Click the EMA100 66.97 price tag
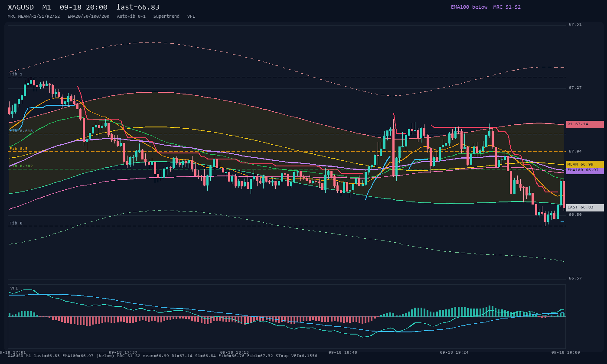Image resolution: width=607 pixels, height=364 pixels. coord(585,170)
